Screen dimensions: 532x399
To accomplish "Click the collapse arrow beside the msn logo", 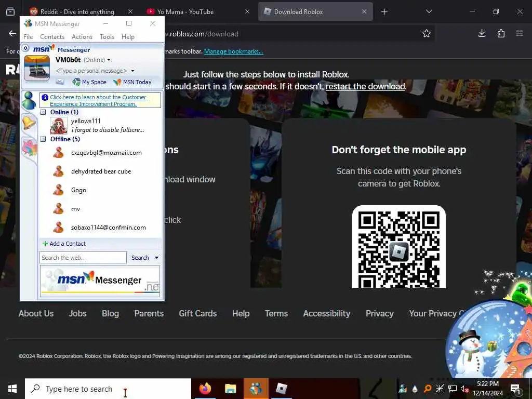I will 25,48.
